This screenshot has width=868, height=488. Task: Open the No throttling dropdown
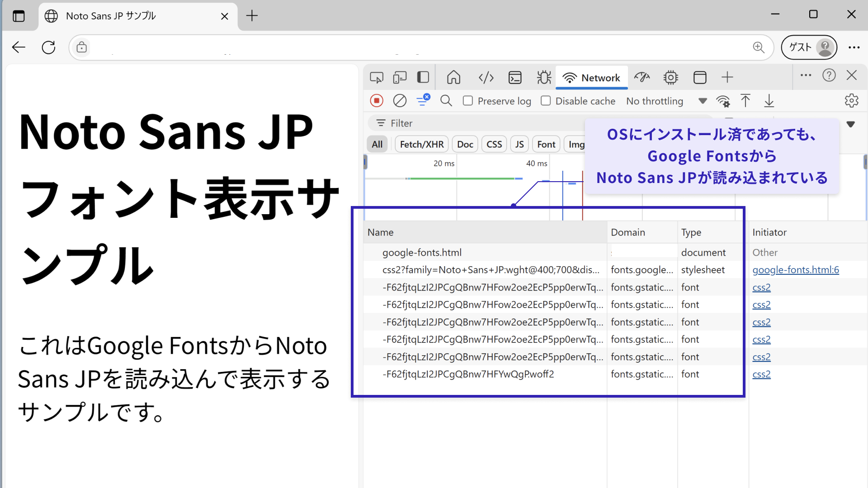point(666,101)
